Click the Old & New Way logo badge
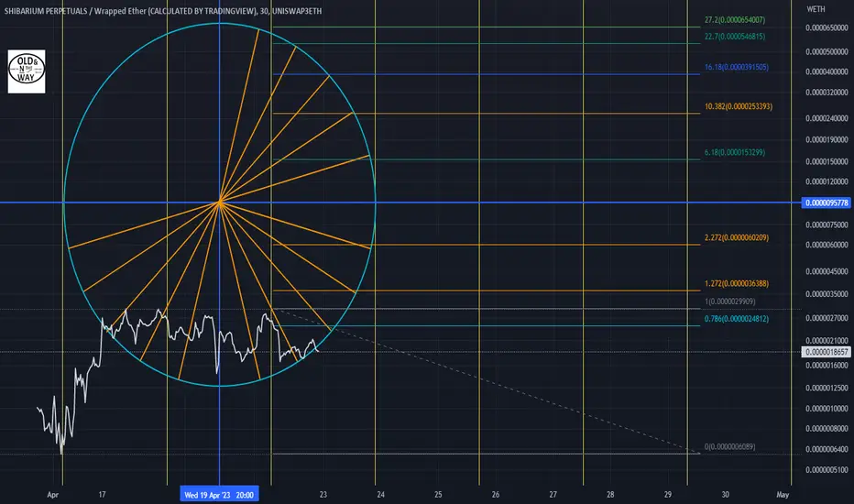This screenshot has height=504, width=854. tap(27, 71)
